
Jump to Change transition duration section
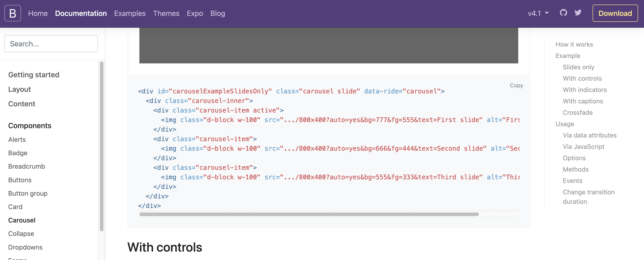click(588, 197)
